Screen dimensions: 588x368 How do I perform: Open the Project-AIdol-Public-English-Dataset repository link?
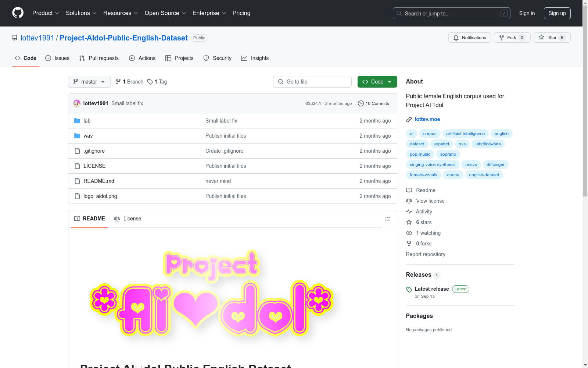123,38
